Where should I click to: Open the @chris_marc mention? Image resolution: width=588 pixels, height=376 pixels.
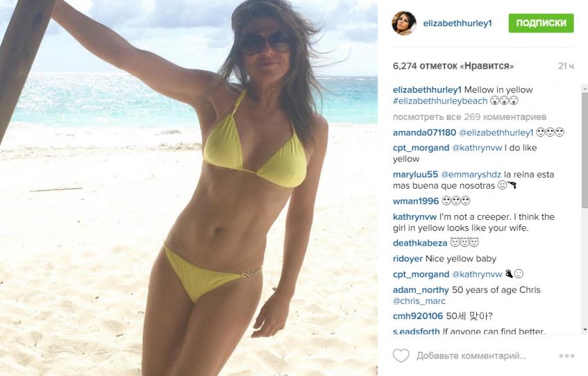(419, 301)
